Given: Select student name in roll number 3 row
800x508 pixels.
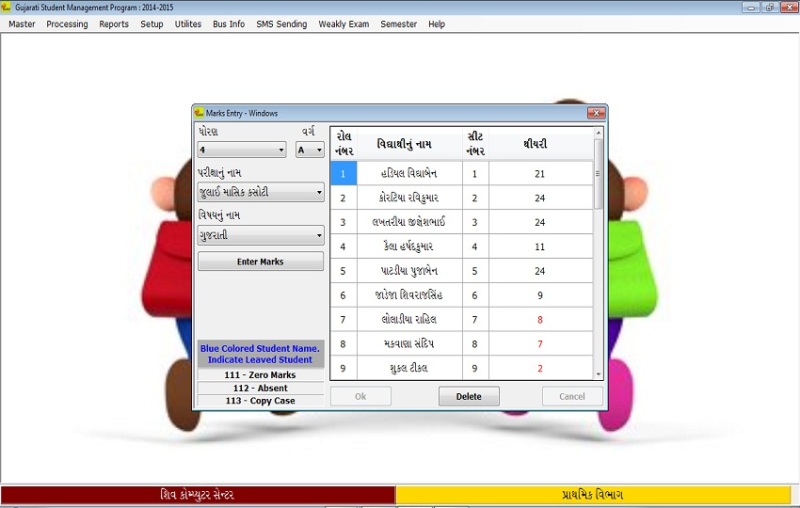Looking at the screenshot, I should tap(410, 222).
